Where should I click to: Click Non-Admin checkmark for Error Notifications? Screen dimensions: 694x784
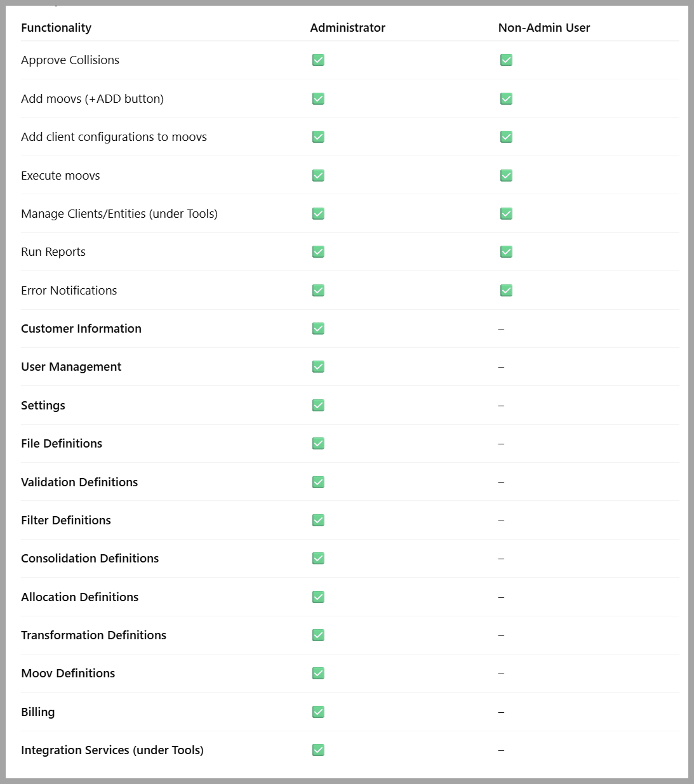[506, 290]
